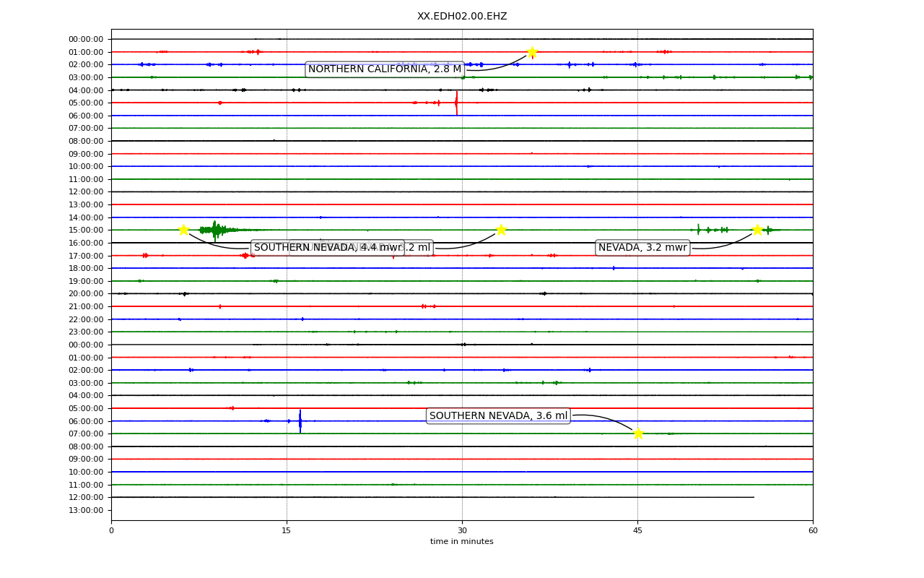This screenshot has height=578, width=924.
Task: Click the large green earthquake waveform burst
Action: pyautogui.click(x=215, y=230)
